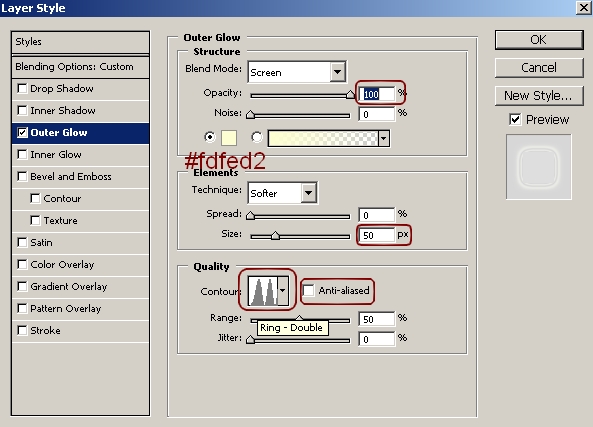Viewport: 593px width, 427px height.
Task: Select the Drop Shadow style label
Action: pos(62,89)
